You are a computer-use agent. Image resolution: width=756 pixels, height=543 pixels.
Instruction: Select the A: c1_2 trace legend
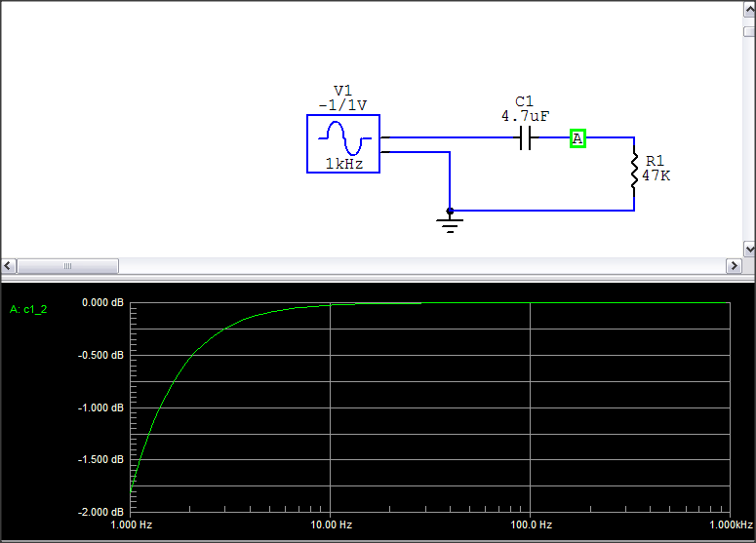coord(28,309)
